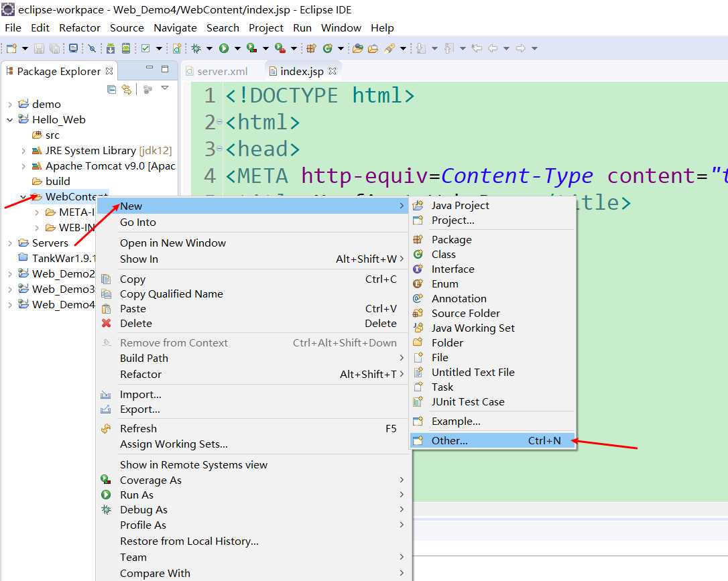
Task: Click the Run Last Tool external tools icon
Action: point(280,48)
